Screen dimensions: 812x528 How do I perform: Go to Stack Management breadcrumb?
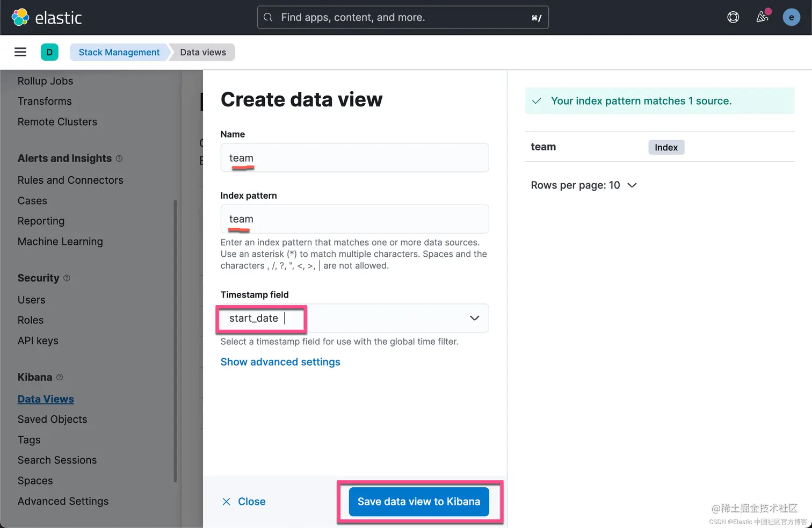point(119,52)
